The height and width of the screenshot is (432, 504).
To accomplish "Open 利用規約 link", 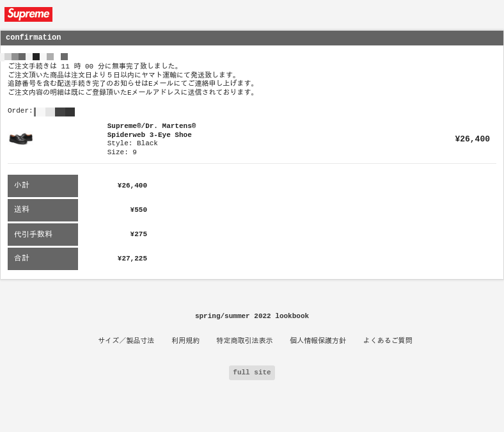I will pos(185,340).
